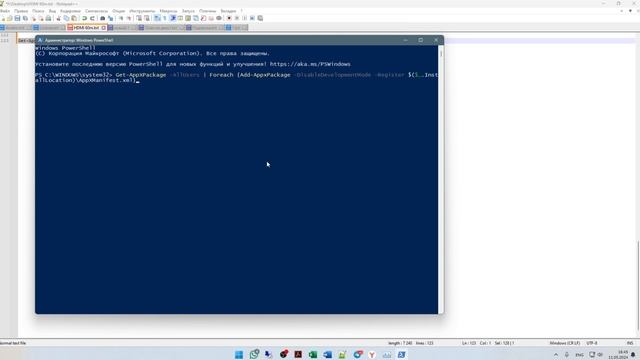Expand the hidden tray icons chevron
The height and width of the screenshot is (360, 640).
point(556,355)
